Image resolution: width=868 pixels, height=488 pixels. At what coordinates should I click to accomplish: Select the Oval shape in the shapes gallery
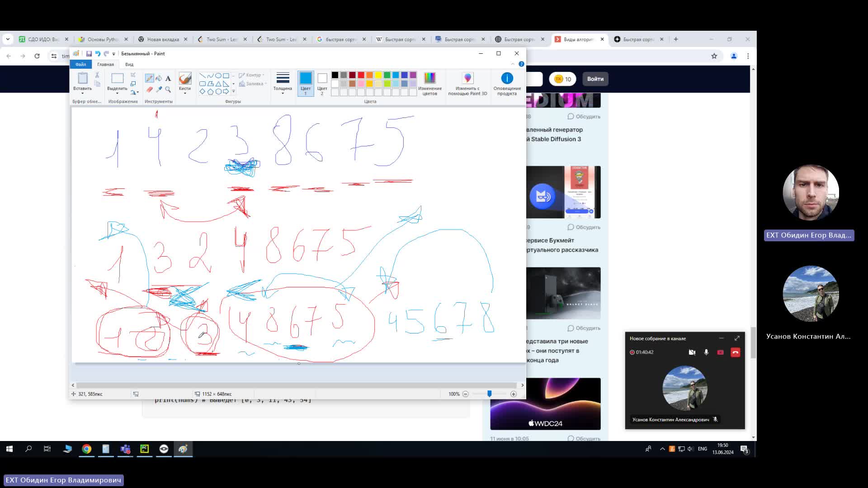[x=218, y=75]
